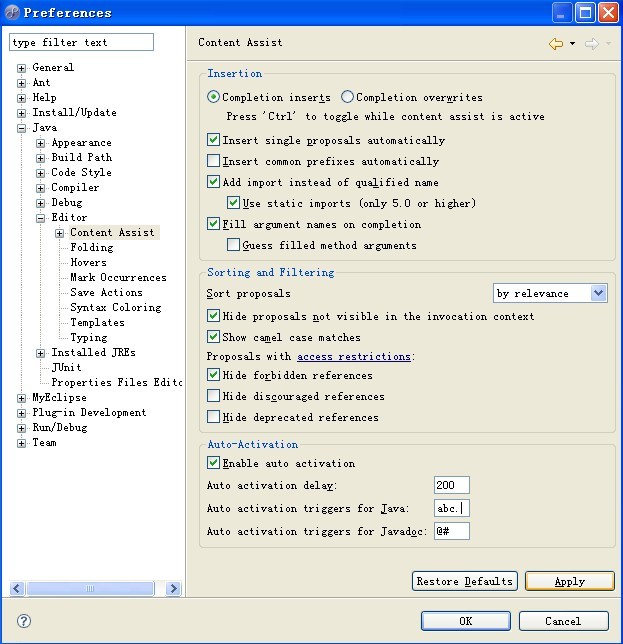Select Completion overwrites radio button
The image size is (623, 644).
[x=347, y=97]
